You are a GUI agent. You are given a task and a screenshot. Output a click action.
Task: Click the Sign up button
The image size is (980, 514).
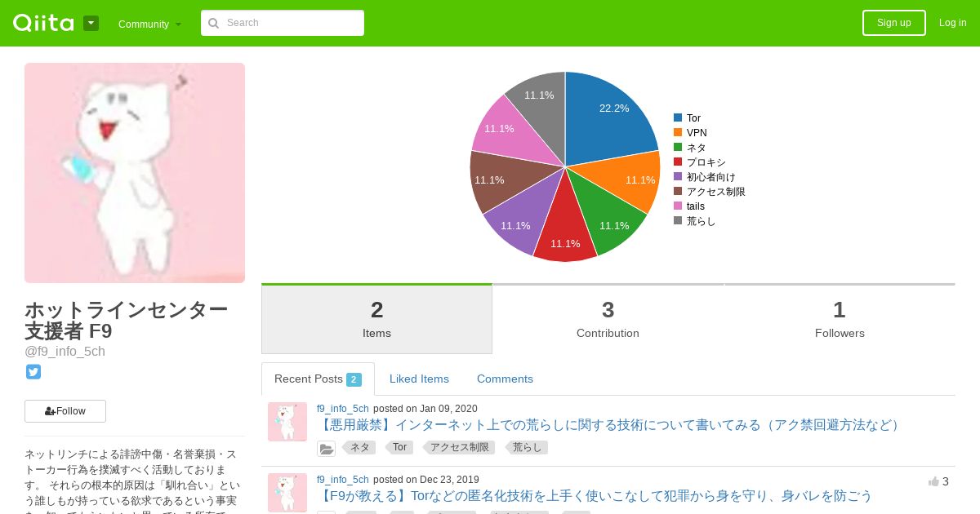[894, 23]
